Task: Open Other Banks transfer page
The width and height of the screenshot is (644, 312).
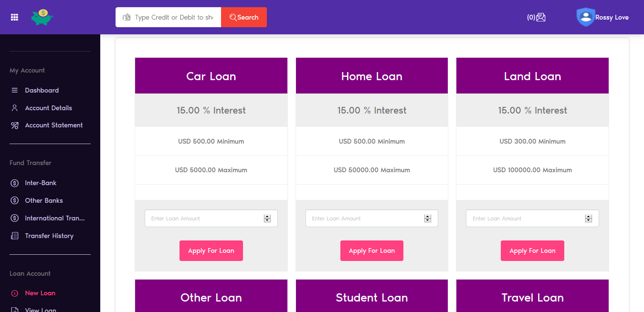Action: [x=44, y=201]
